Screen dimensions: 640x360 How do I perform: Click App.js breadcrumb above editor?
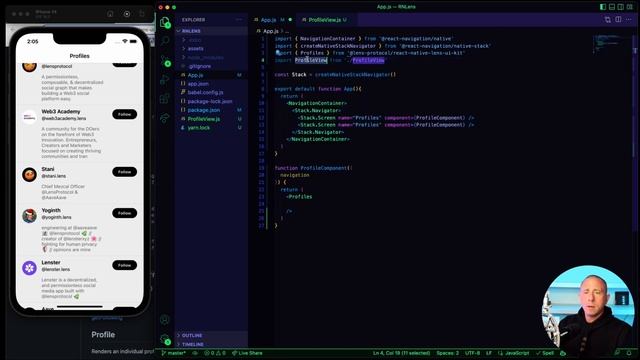[x=270, y=31]
